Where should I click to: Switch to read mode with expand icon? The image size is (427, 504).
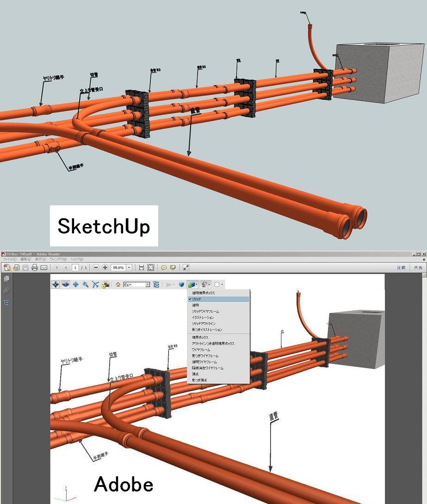point(186,267)
